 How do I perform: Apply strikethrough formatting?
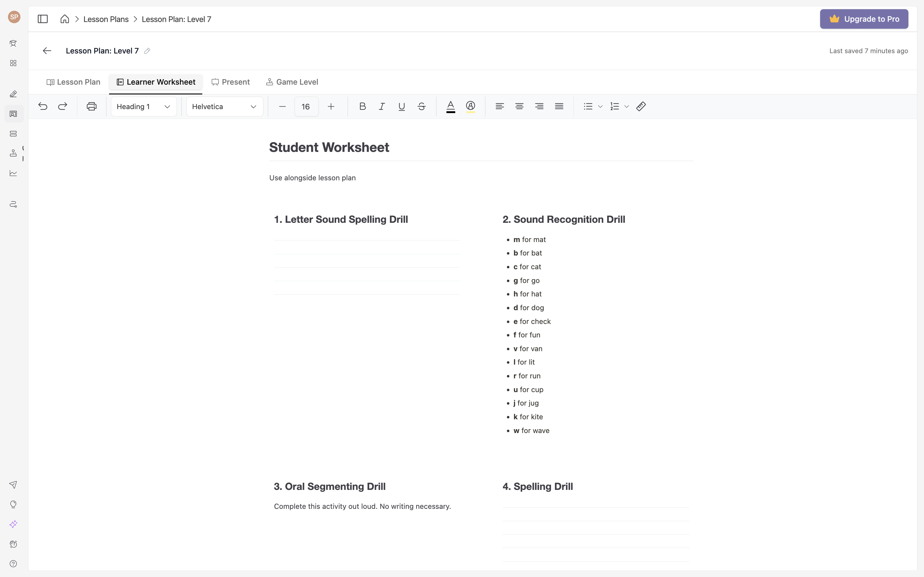(x=421, y=106)
